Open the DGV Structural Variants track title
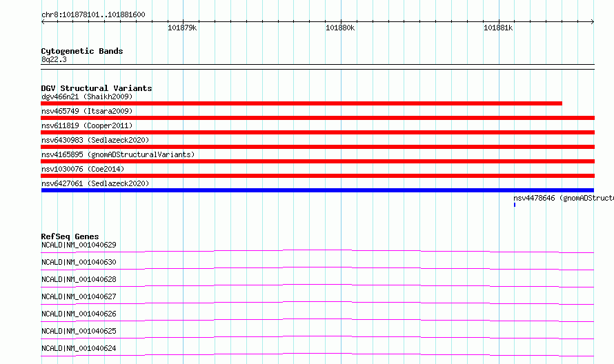Image resolution: width=614 pixels, height=364 pixels. (97, 88)
